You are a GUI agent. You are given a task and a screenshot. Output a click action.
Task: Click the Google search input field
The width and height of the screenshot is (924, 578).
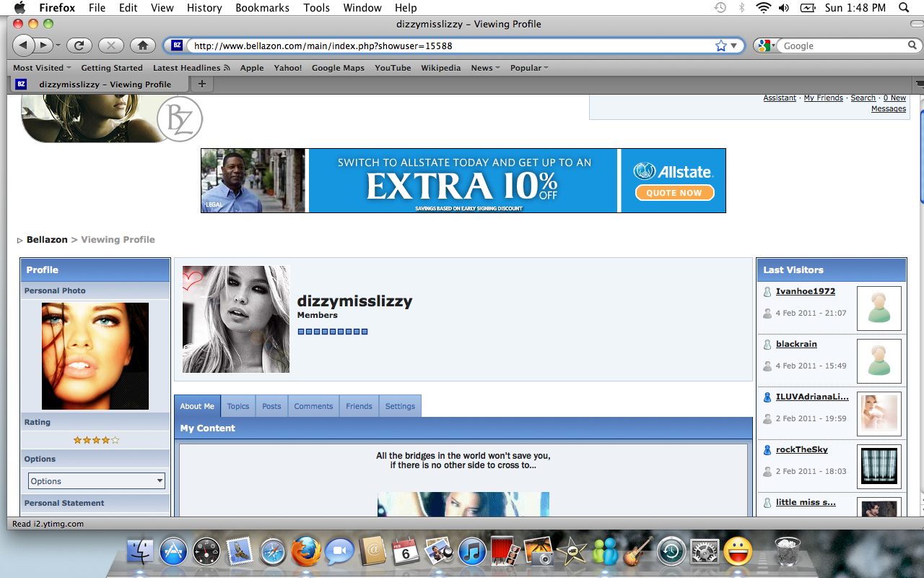(x=842, y=46)
